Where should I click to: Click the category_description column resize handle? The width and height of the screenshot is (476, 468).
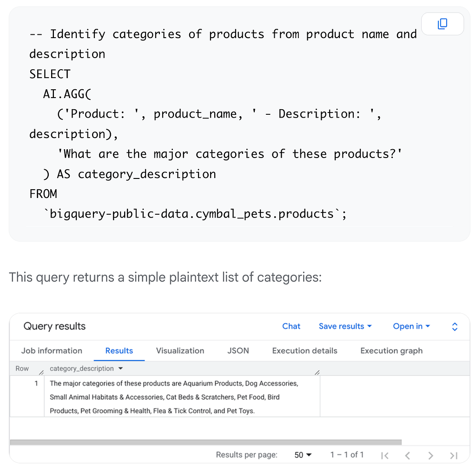317,372
